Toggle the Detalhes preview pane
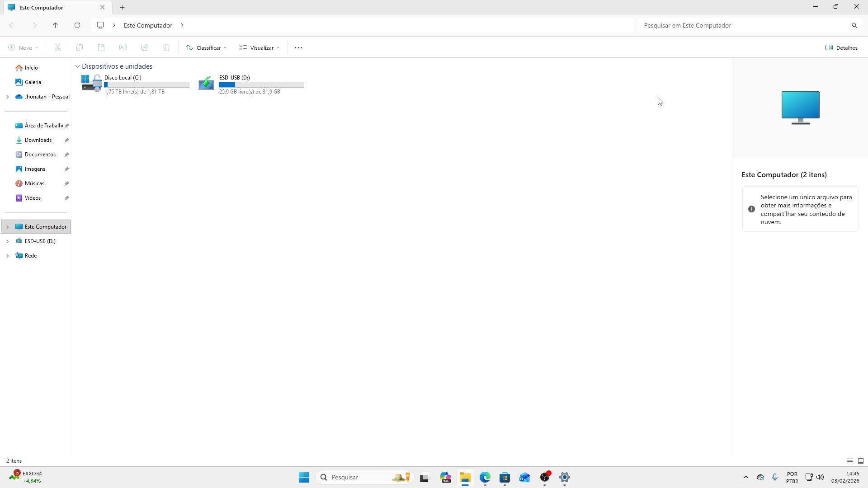The width and height of the screenshot is (868, 488). click(841, 48)
